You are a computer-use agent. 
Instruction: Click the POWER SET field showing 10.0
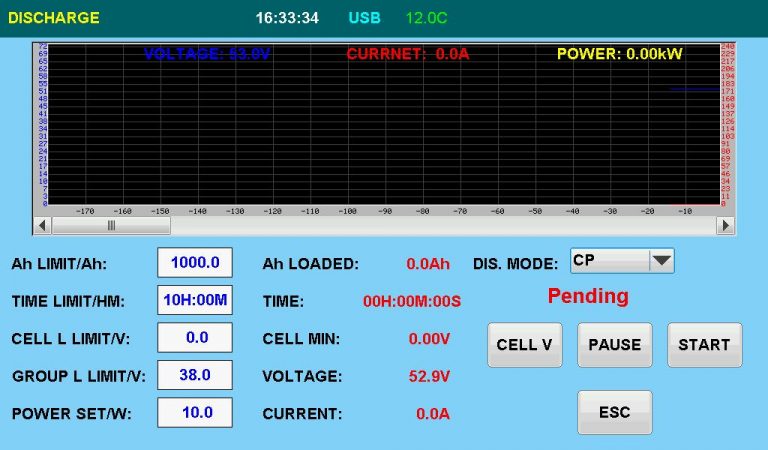pyautogui.click(x=195, y=412)
